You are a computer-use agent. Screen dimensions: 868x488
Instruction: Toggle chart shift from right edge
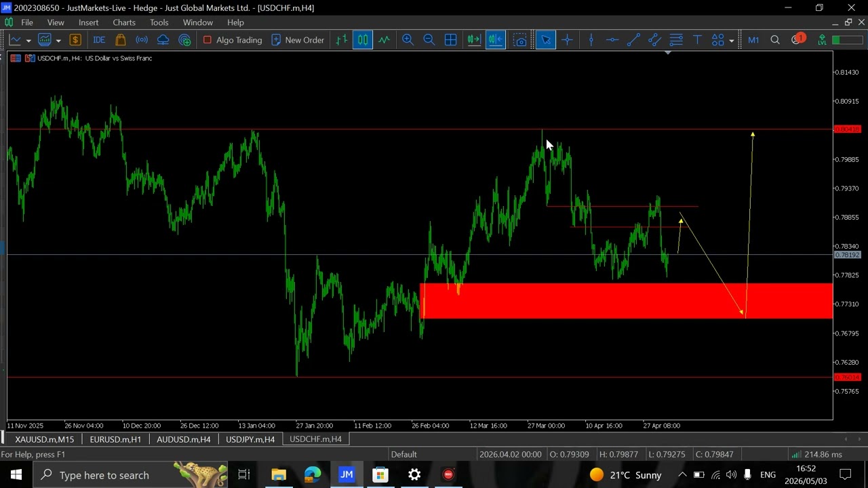496,40
